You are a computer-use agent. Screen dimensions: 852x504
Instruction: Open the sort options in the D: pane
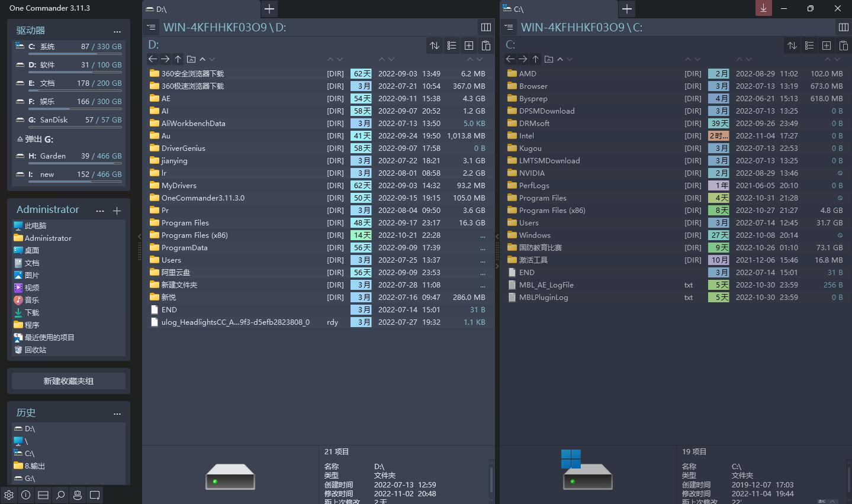point(435,46)
